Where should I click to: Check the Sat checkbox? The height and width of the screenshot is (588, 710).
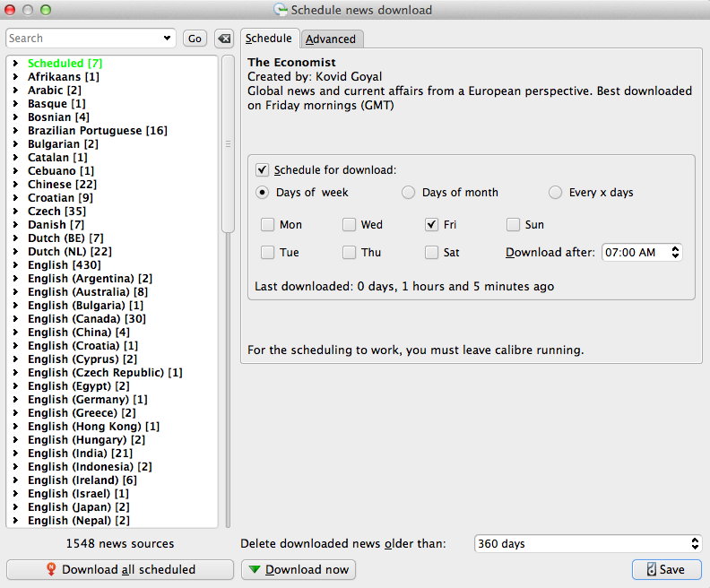[431, 252]
